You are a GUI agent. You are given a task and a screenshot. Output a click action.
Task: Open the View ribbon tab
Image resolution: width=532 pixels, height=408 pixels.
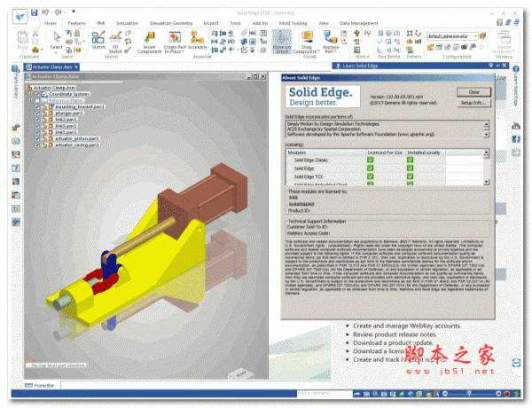[323, 23]
